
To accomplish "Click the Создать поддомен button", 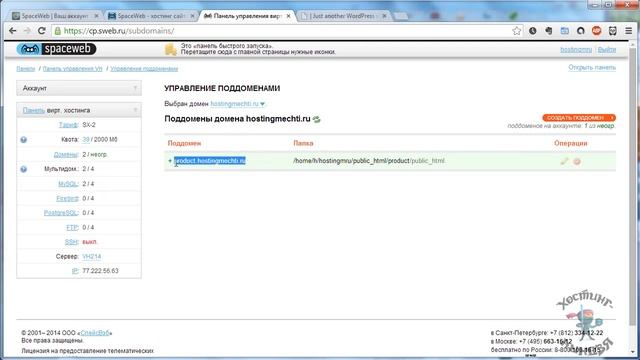I will point(579,118).
